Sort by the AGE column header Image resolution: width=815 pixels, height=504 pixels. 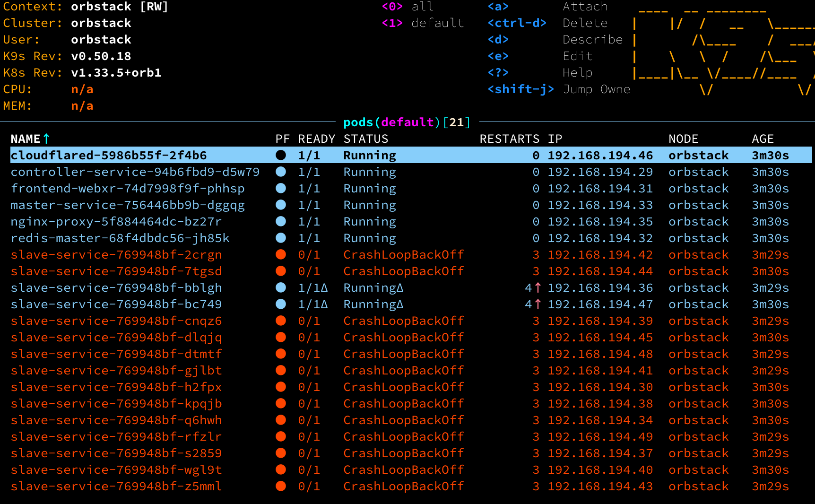pos(763,139)
